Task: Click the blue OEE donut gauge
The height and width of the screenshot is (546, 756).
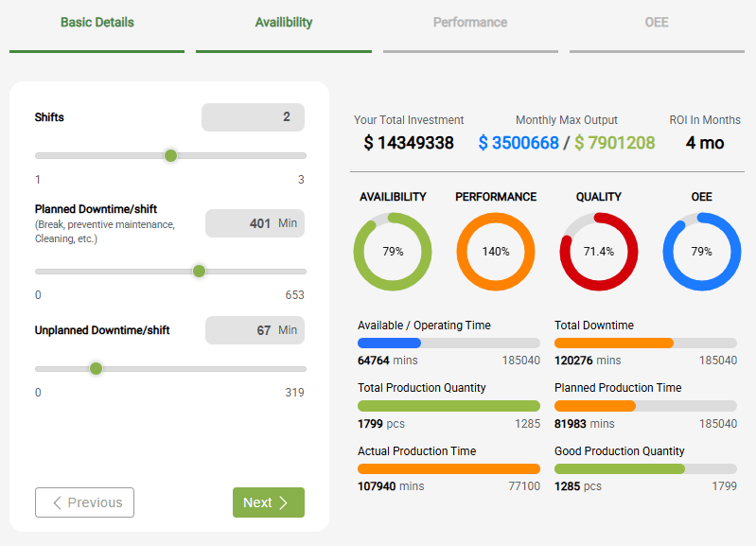Action: tap(702, 252)
